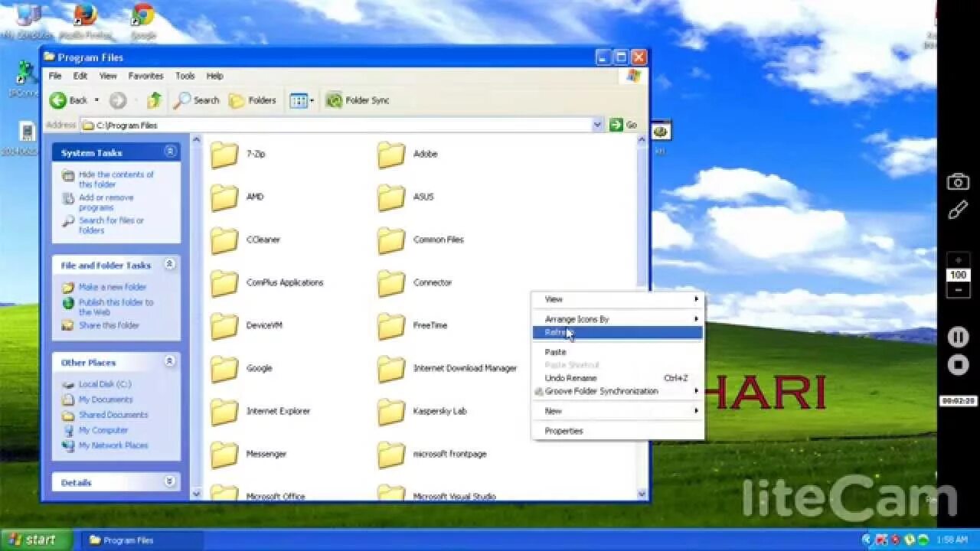Click the greyed Forward arrow button
The height and width of the screenshot is (551, 980).
(118, 100)
